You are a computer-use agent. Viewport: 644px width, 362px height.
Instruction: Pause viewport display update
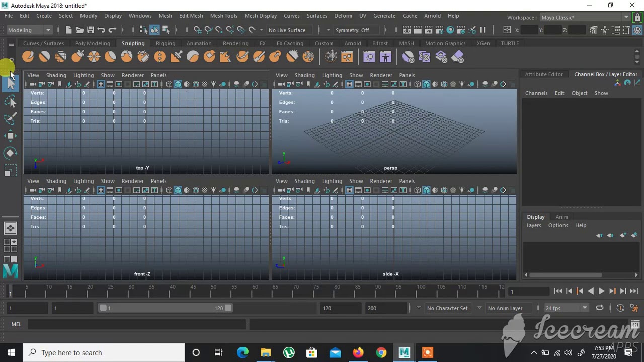coord(482,30)
